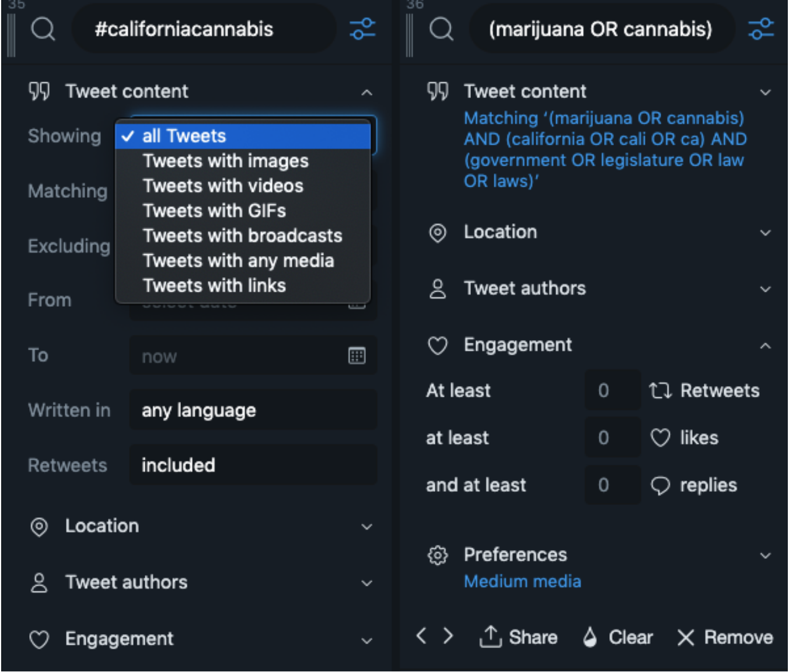The width and height of the screenshot is (789, 672).
Task: Click the Share button
Action: [518, 637]
